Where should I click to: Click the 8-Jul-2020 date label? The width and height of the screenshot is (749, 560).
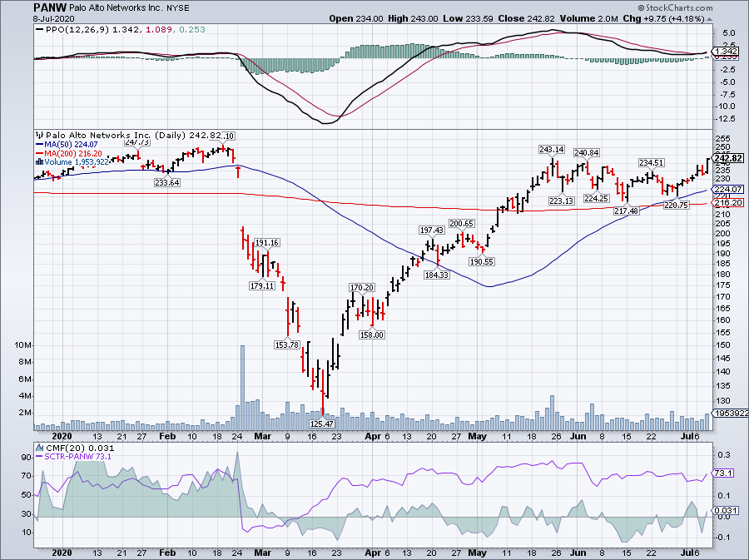pos(52,18)
